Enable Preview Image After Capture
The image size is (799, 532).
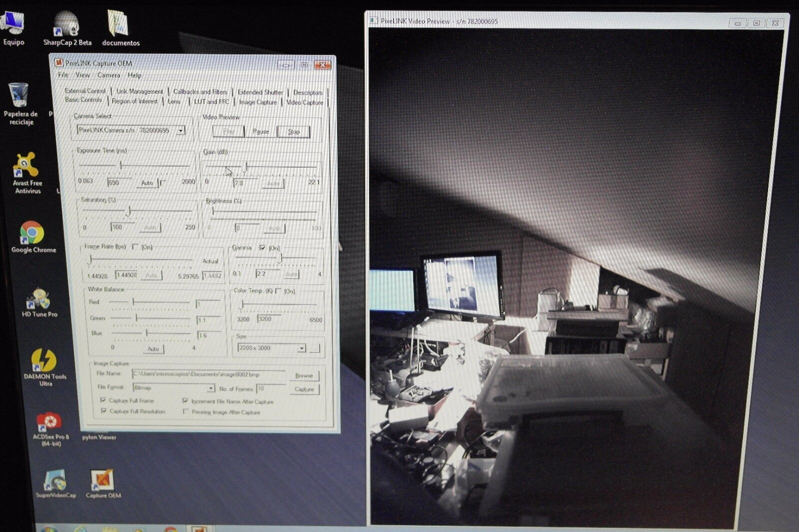pos(186,412)
